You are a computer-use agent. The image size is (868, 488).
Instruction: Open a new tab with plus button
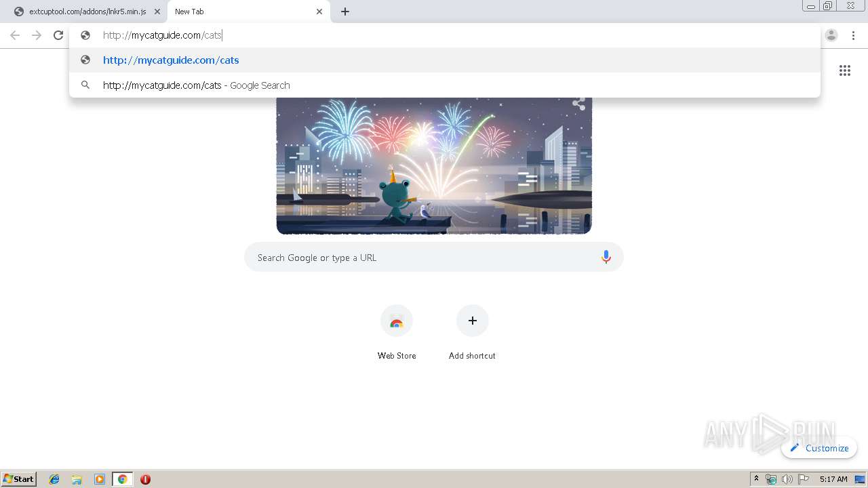click(x=345, y=12)
